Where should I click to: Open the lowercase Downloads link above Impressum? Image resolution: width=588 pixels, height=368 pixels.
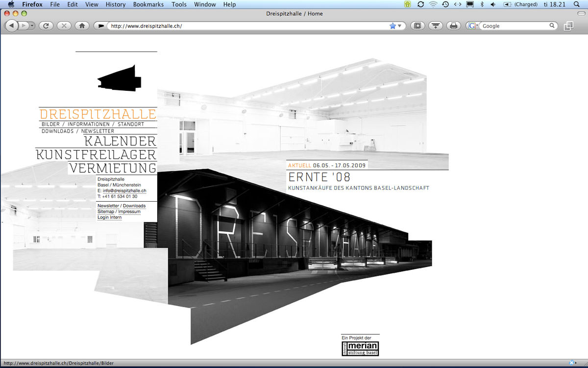(134, 206)
